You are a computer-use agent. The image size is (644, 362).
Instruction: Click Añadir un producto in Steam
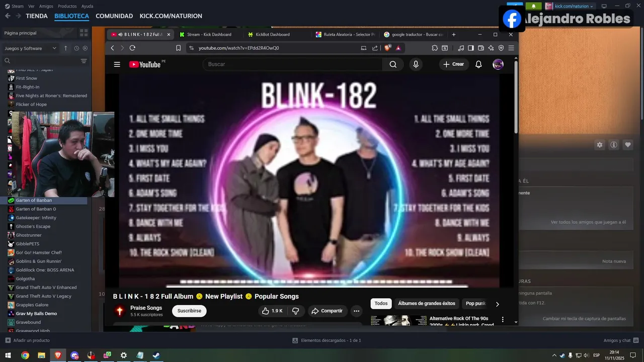click(28, 340)
